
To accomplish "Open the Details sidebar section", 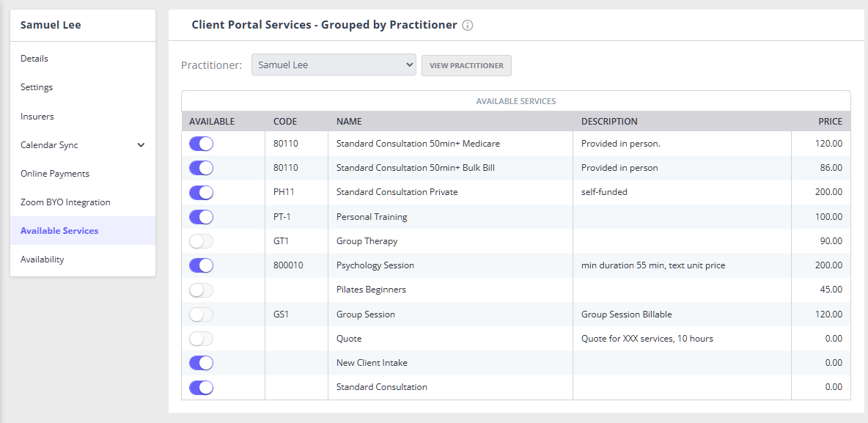I will click(34, 59).
